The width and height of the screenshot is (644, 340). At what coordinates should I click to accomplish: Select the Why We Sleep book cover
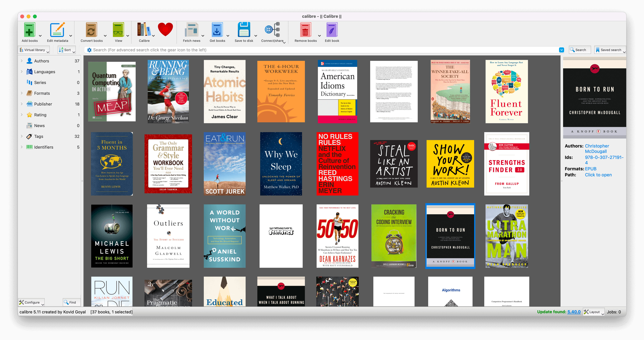(281, 164)
